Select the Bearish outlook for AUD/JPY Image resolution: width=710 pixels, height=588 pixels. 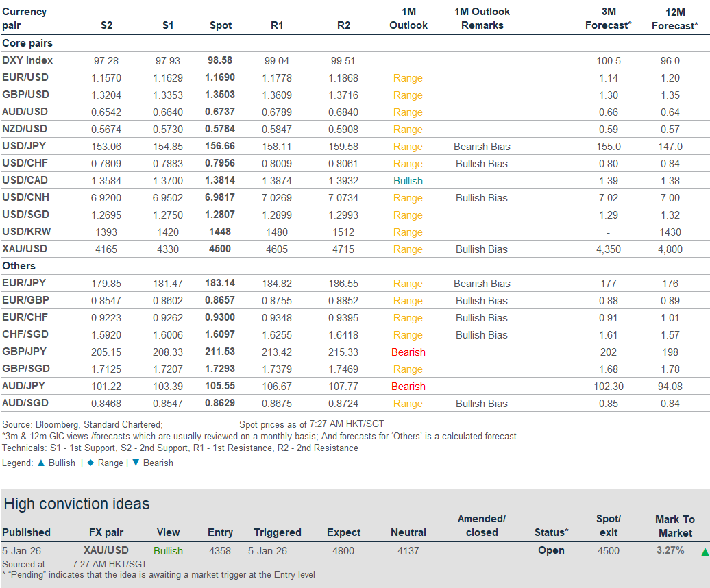pyautogui.click(x=408, y=387)
